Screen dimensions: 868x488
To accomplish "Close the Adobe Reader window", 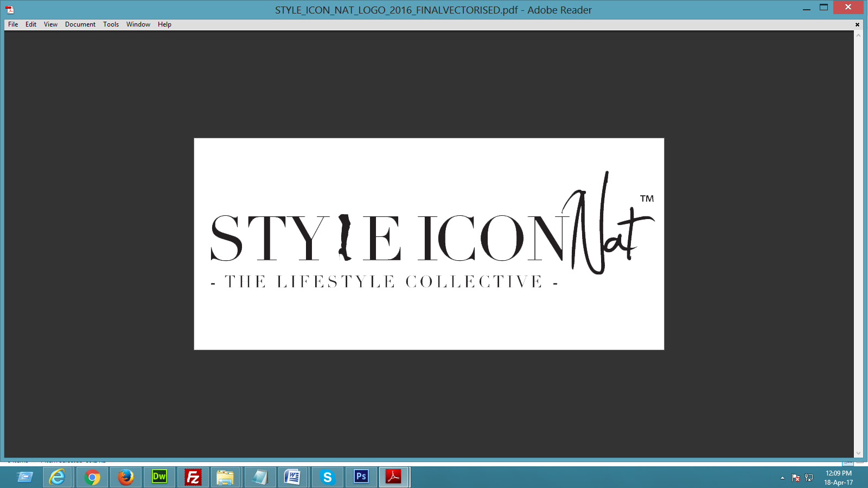I will [x=848, y=7].
